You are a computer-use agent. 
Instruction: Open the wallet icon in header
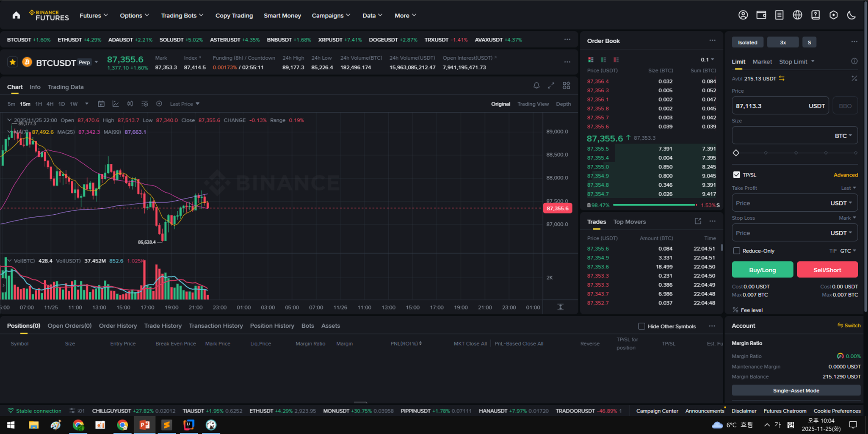click(761, 15)
